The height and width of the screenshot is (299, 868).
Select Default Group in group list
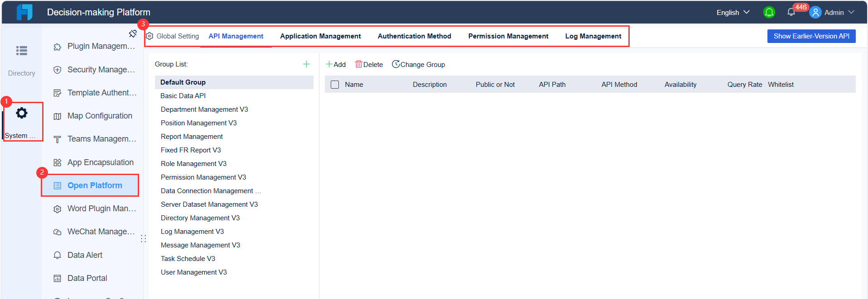click(x=234, y=82)
